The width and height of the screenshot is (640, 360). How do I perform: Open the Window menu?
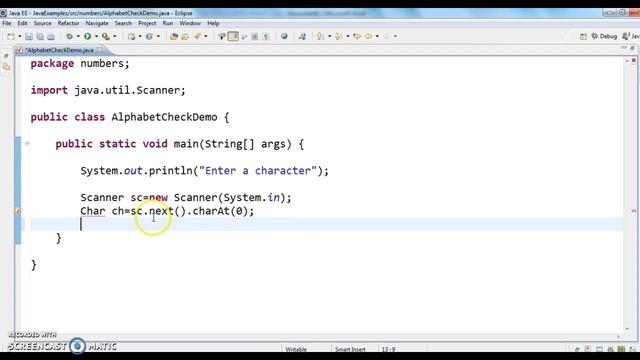click(x=190, y=23)
